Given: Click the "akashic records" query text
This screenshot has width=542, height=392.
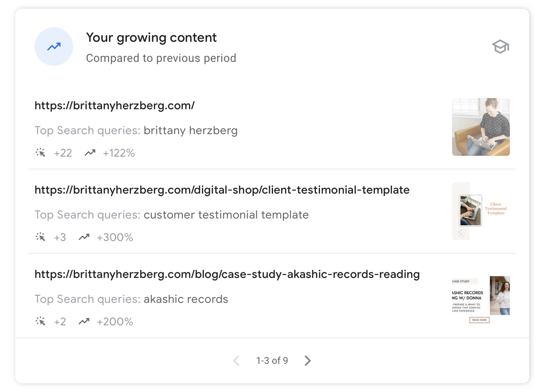Looking at the screenshot, I should point(185,299).
